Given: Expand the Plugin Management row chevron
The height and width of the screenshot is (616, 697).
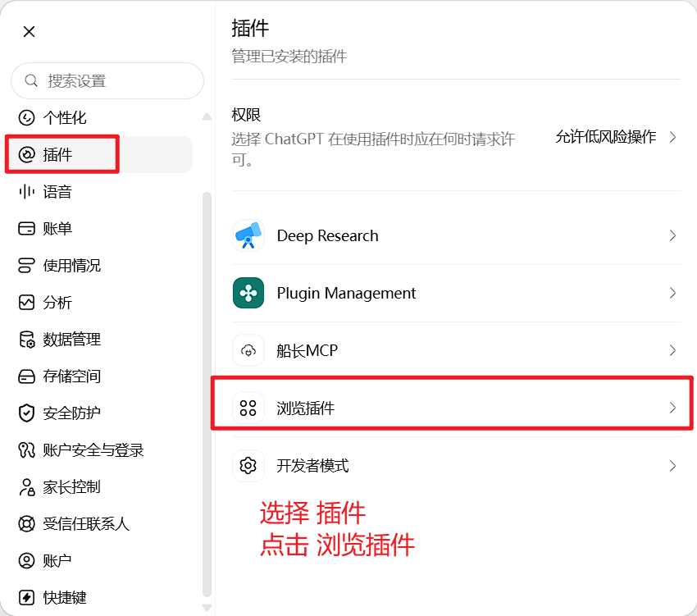Looking at the screenshot, I should pos(672,293).
